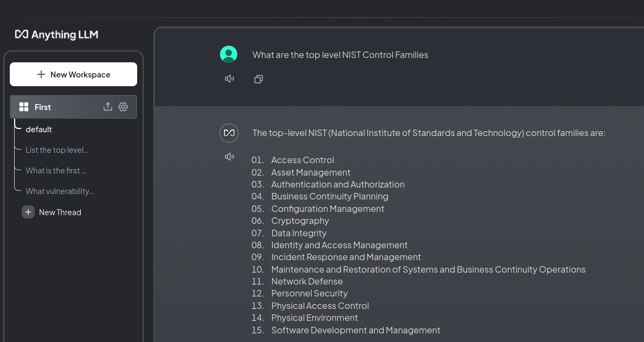Click the "Access Control" list entry
The height and width of the screenshot is (342, 644).
[x=302, y=160]
